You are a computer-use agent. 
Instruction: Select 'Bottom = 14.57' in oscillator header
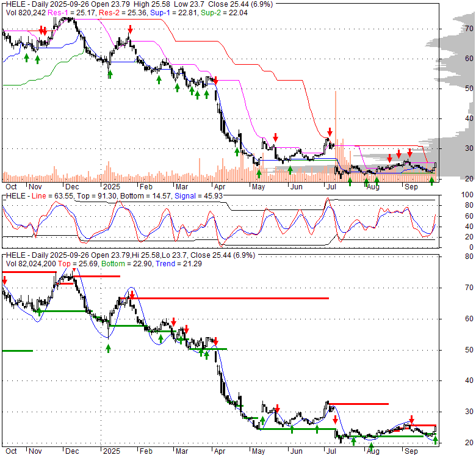146,196
